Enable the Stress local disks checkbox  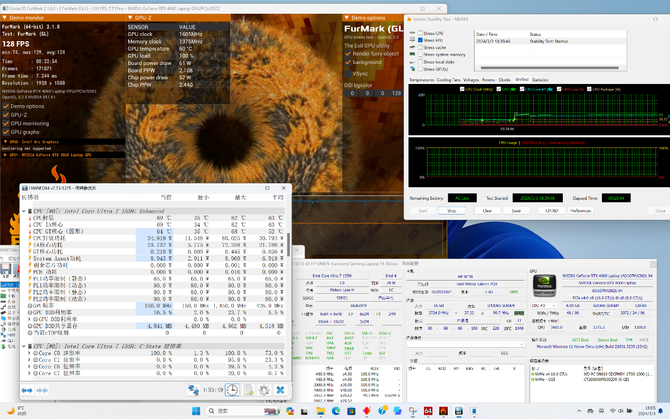tap(420, 62)
